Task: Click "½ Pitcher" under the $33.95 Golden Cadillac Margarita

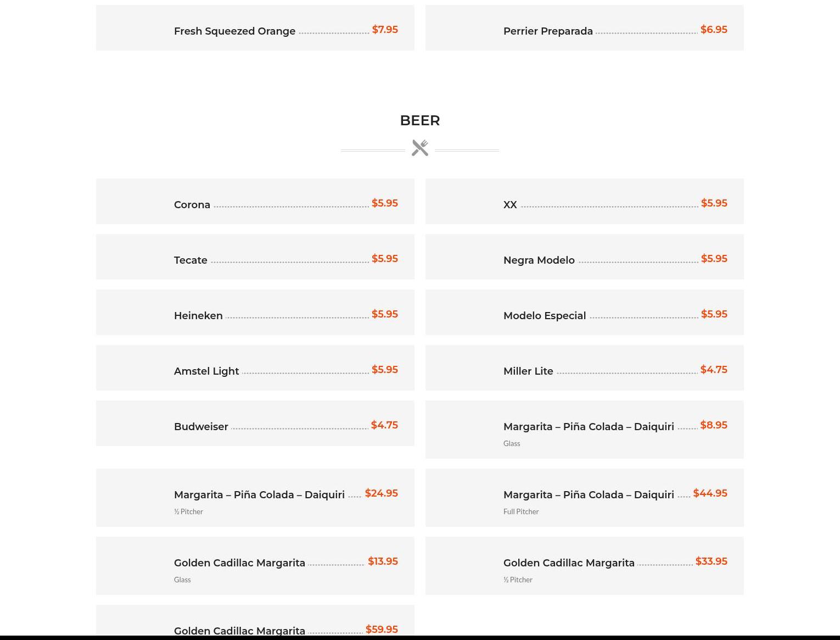Action: (x=518, y=580)
